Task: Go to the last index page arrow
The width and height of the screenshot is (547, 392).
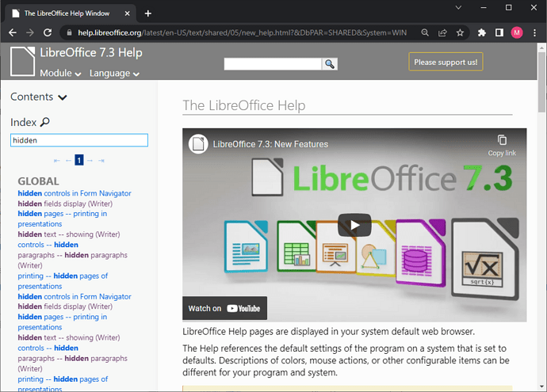Action: pyautogui.click(x=101, y=161)
